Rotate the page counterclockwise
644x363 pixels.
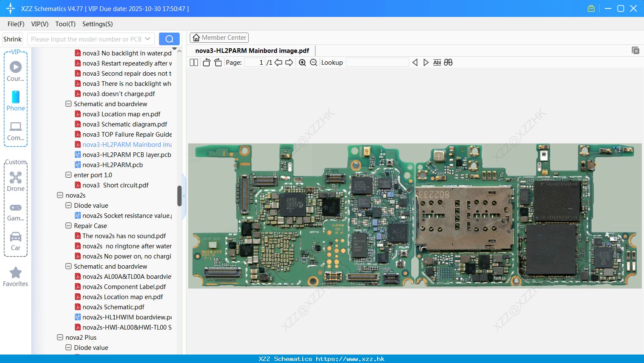[206, 63]
